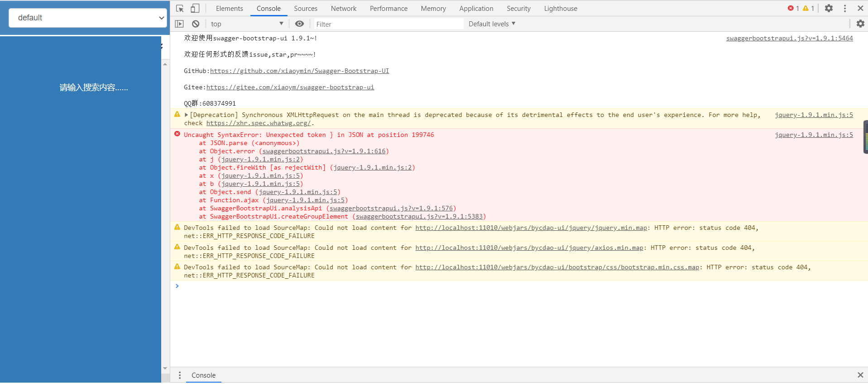Viewport: 868px width, 384px height.
Task: Open stack link in the Function.ajax line
Action: (x=305, y=200)
